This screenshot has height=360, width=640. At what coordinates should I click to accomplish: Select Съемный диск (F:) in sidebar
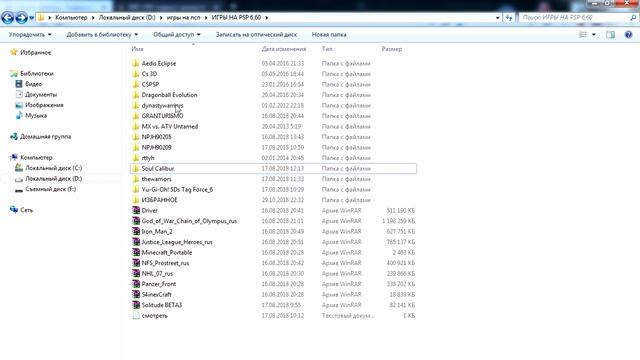click(51, 189)
